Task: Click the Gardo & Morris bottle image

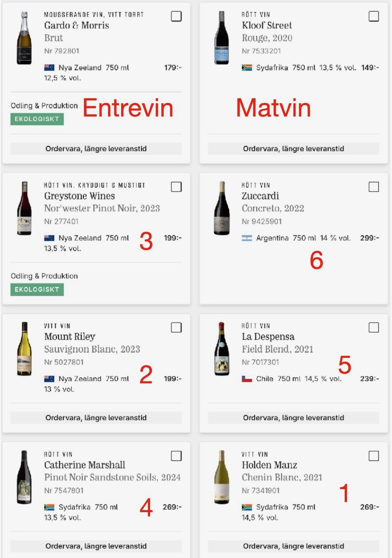Action: (24, 38)
